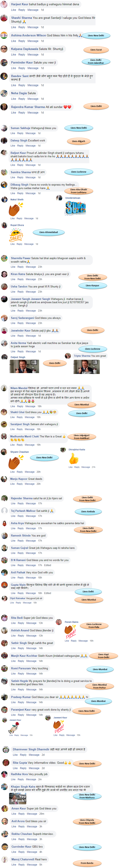Viewport: 119px width, 868px height.
Task: Click Dhirajbhai Kadia's yellow thumbs-up sticker
Action: pos(73,459)
